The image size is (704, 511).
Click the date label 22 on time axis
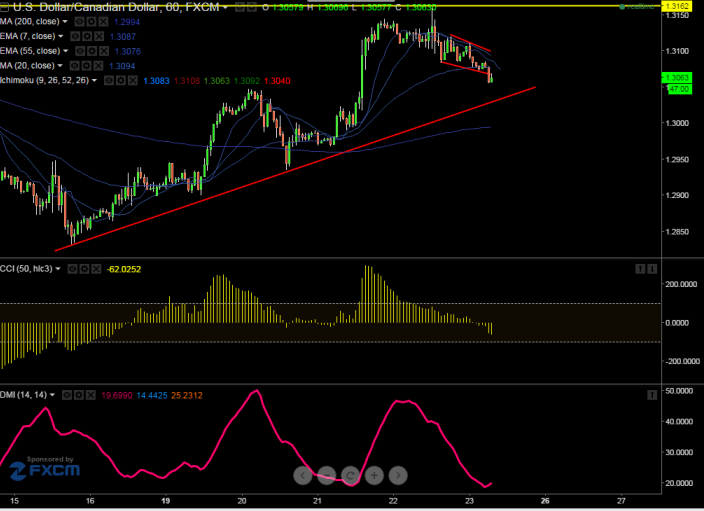click(x=393, y=501)
